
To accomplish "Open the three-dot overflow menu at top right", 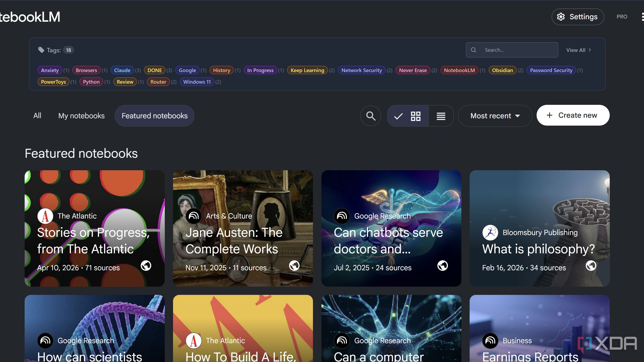I will pos(642,17).
